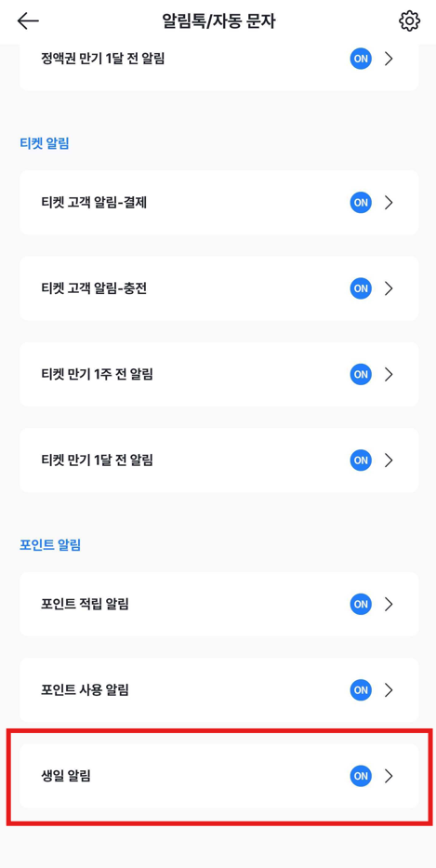The image size is (436, 868).
Task: Toggle ON badge for 티켓 고객 알림-충전
Action: pos(361,288)
